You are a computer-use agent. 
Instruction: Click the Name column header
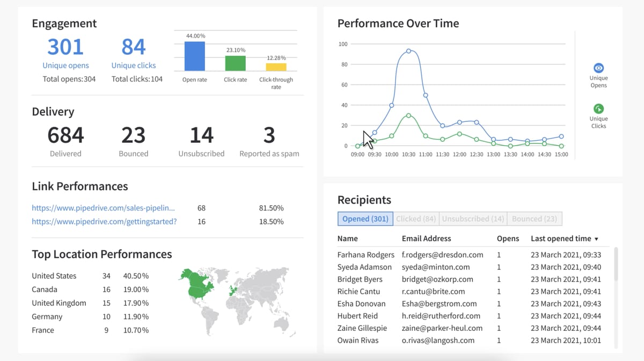tap(347, 239)
